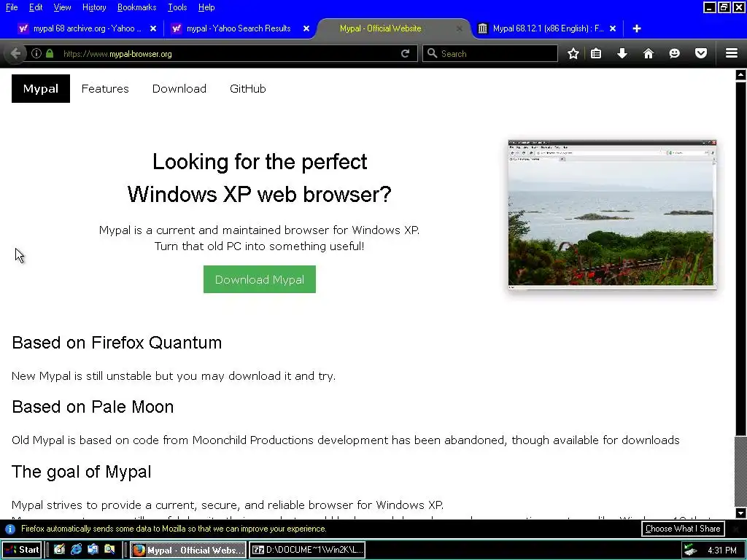Open the Tools menu
Image resolution: width=747 pixels, height=560 pixels.
point(177,7)
